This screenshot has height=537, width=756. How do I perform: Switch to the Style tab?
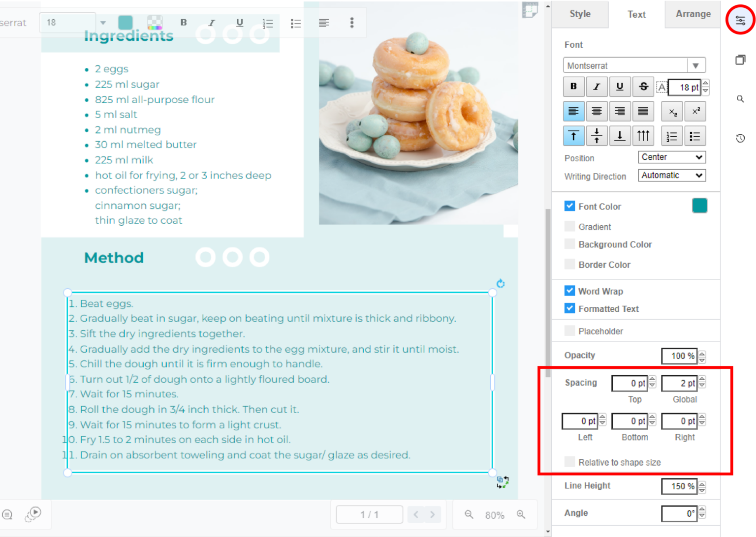point(580,14)
